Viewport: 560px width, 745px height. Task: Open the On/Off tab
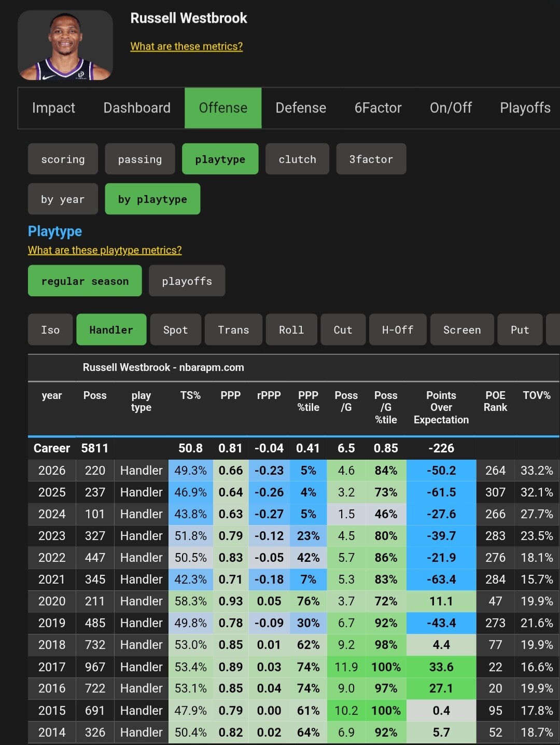tap(451, 108)
